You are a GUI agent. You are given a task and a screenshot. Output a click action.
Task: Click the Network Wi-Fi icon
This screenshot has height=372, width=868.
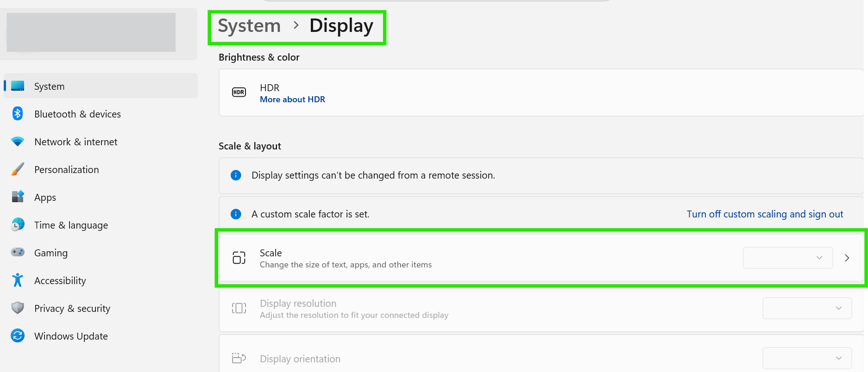click(18, 142)
